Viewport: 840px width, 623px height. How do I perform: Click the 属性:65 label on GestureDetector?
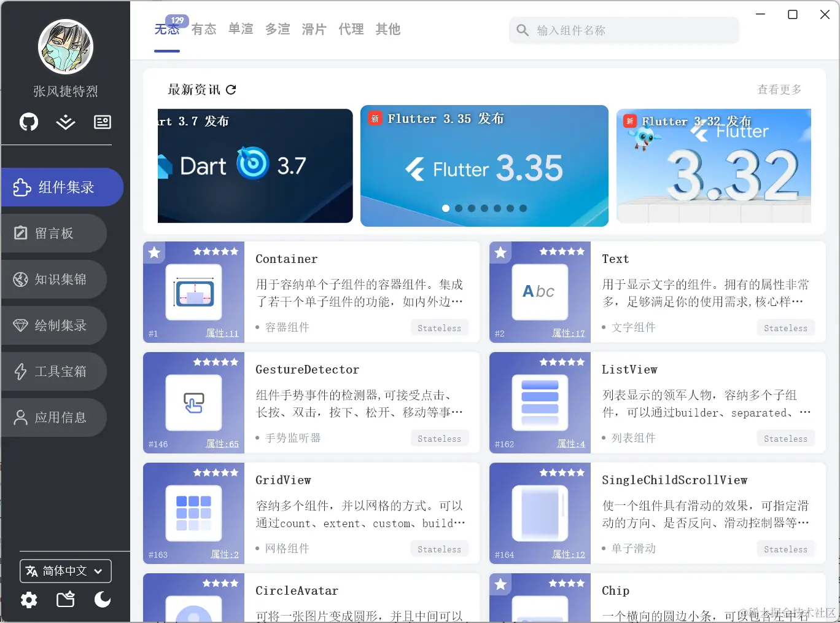(222, 444)
